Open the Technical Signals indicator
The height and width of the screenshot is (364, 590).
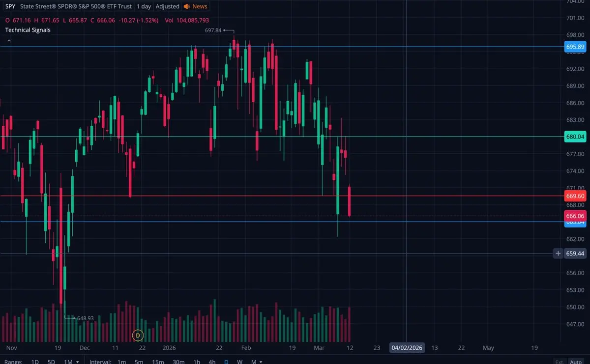pyautogui.click(x=28, y=30)
